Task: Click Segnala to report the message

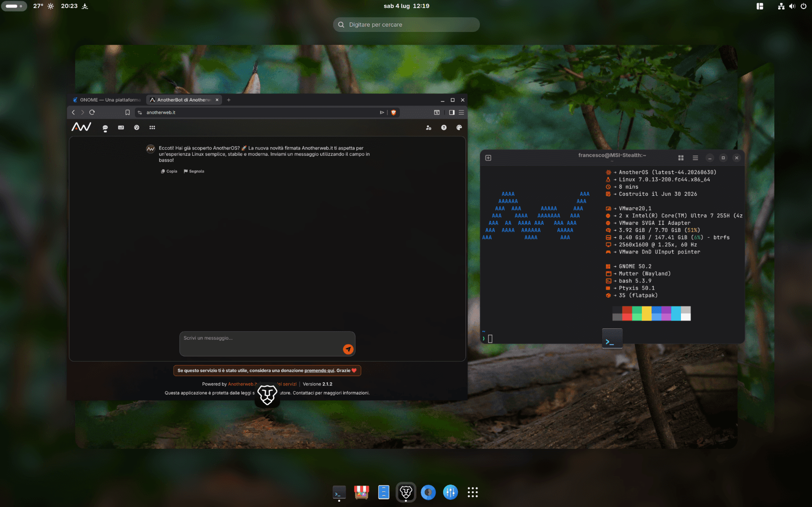Action: [194, 171]
